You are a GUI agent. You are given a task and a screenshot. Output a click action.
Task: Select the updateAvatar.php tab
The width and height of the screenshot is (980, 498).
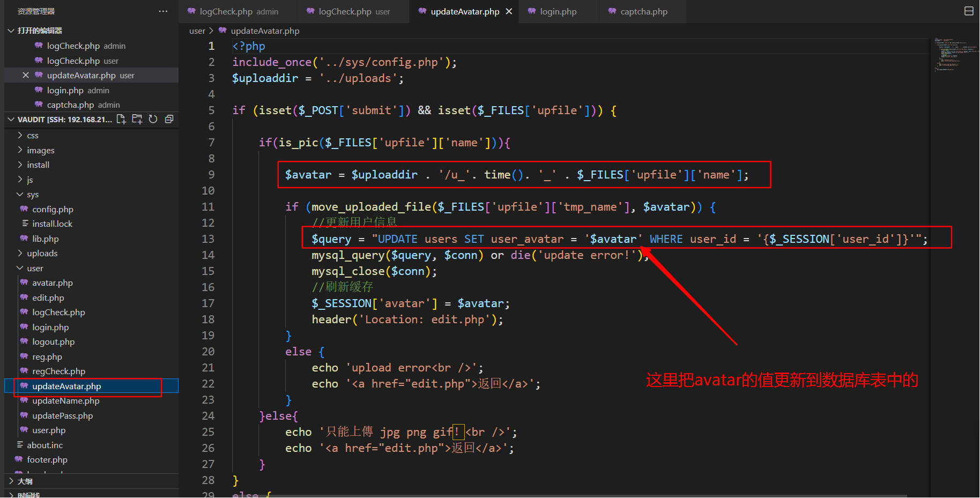click(464, 11)
